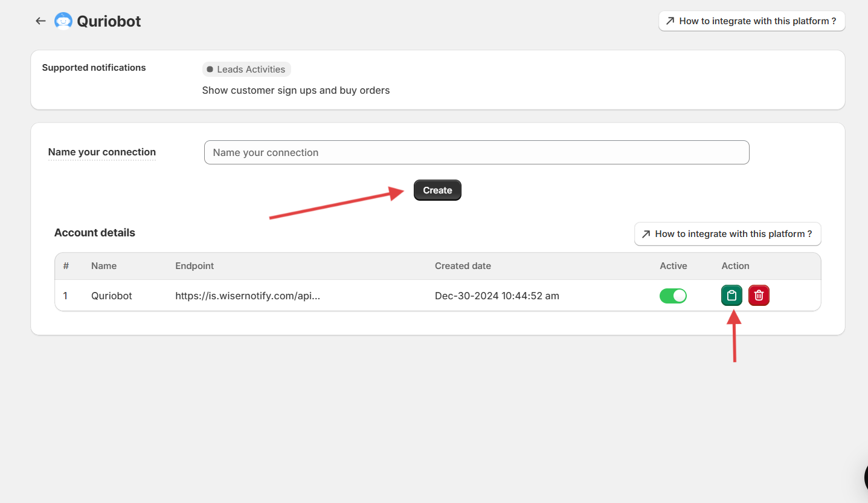868x503 pixels.
Task: Click the # column header
Action: (x=66, y=266)
